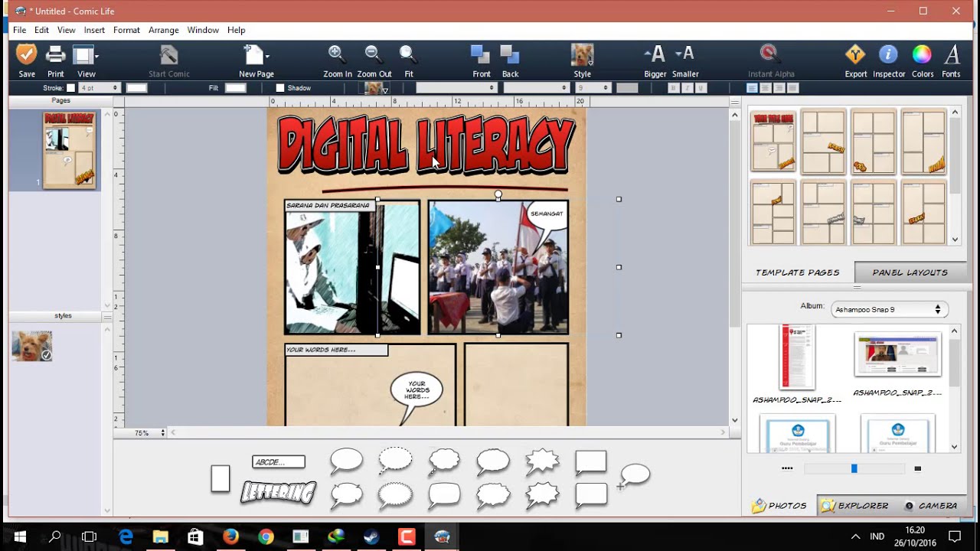Toggle italic text formatting
The image size is (980, 551).
pos(688,88)
